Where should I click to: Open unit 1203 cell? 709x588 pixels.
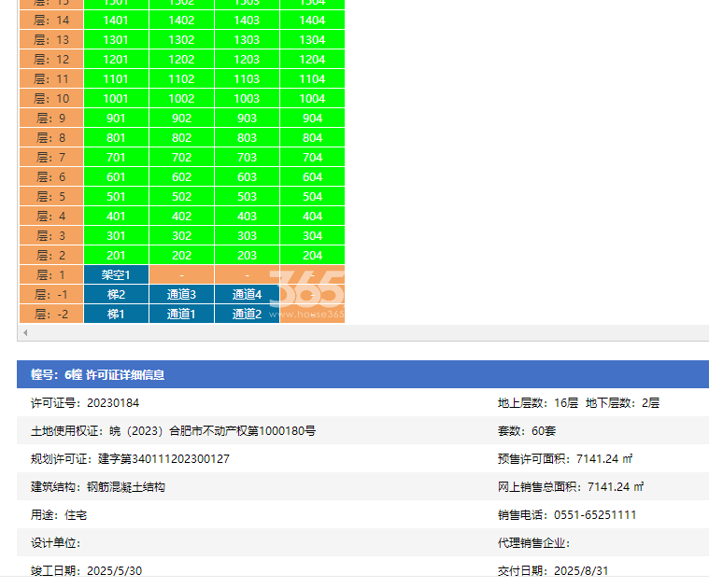point(247,59)
